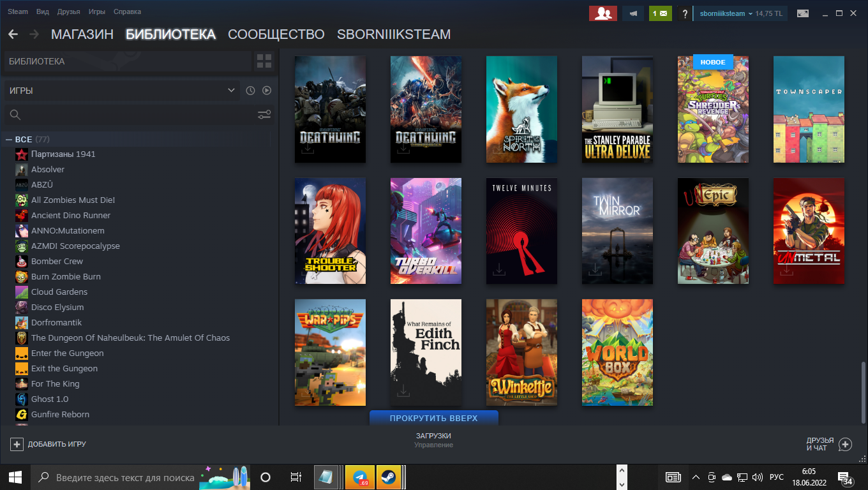Open the green inbox notification envelope
Viewport: 868px width, 490px height.
point(661,13)
